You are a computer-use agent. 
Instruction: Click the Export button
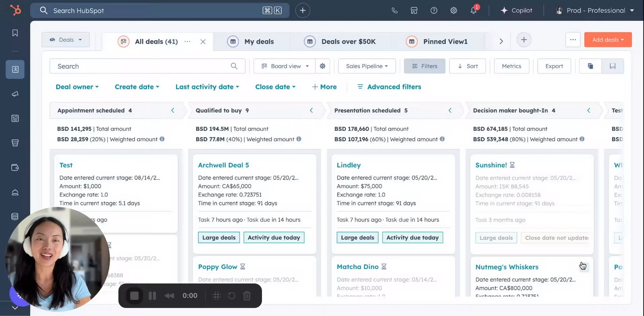[x=554, y=66]
